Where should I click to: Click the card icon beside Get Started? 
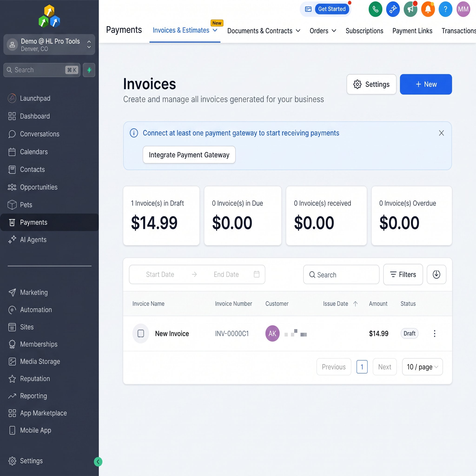pos(308,9)
